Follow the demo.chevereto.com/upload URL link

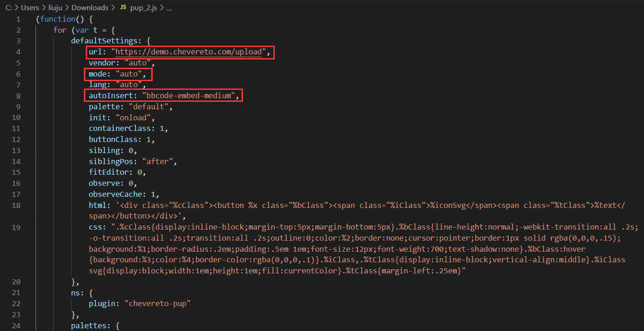tap(189, 52)
